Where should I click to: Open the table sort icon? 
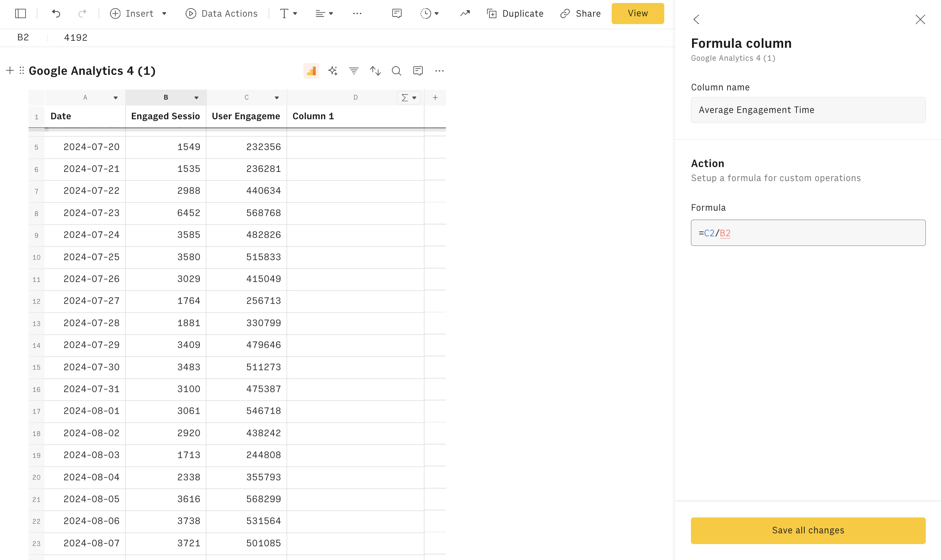click(x=375, y=71)
